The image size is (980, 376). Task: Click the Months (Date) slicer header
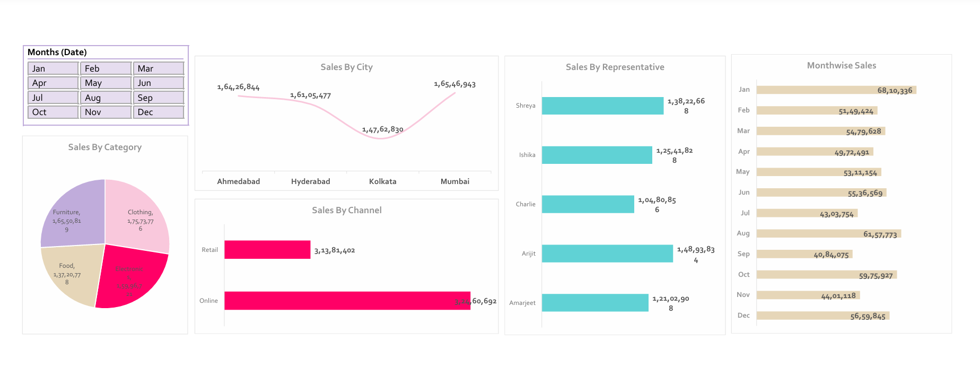coord(57,52)
